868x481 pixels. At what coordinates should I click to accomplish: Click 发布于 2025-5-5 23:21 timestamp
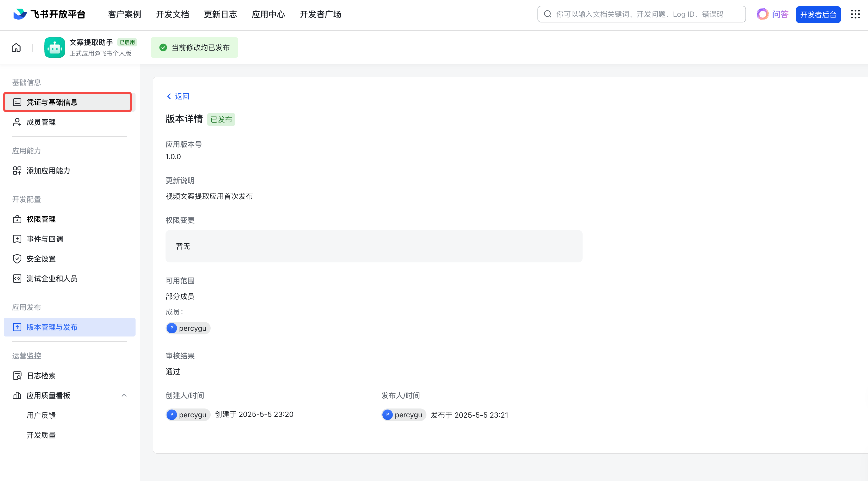469,415
